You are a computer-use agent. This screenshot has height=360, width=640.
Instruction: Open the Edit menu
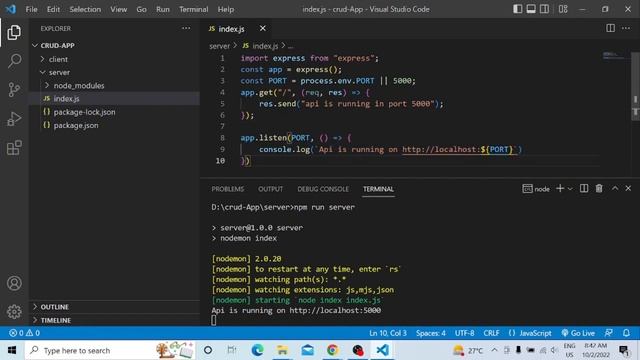[53, 9]
